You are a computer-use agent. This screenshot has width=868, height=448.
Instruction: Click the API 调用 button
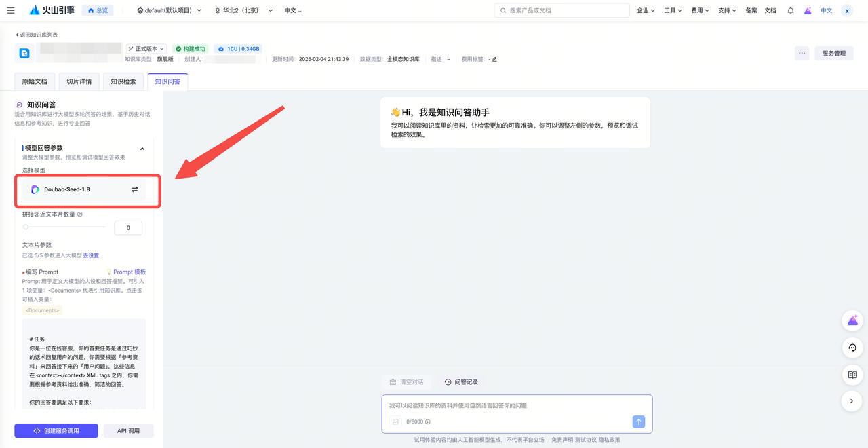coord(128,431)
